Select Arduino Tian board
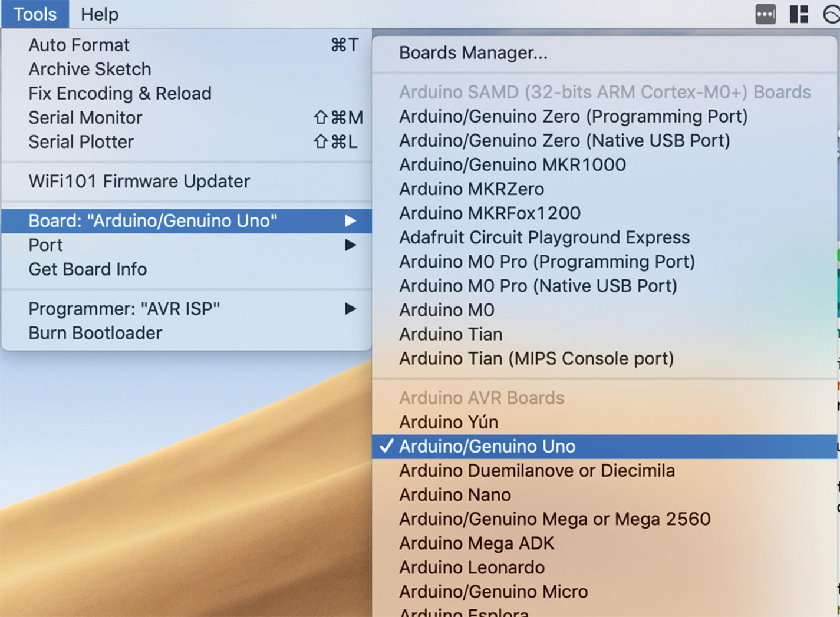The height and width of the screenshot is (617, 840). tap(605, 334)
